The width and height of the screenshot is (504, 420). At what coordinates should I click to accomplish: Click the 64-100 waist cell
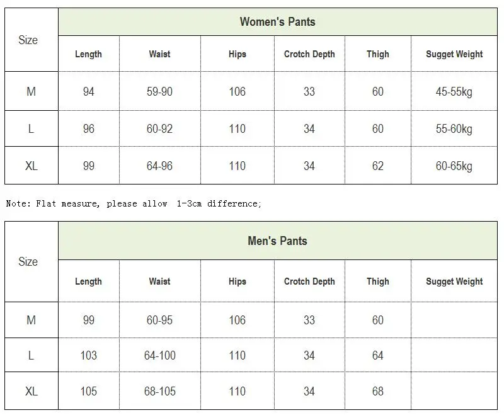pyautogui.click(x=160, y=355)
